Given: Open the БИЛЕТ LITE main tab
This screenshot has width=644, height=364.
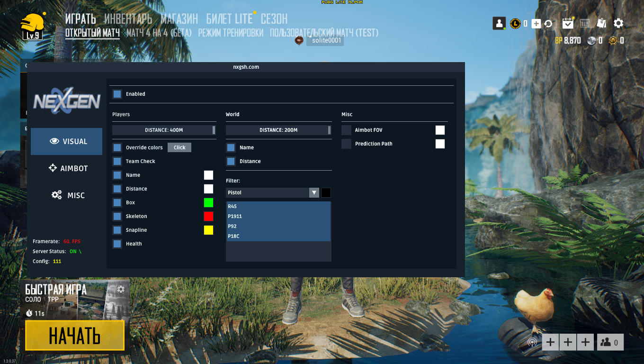Looking at the screenshot, I should coord(230,19).
